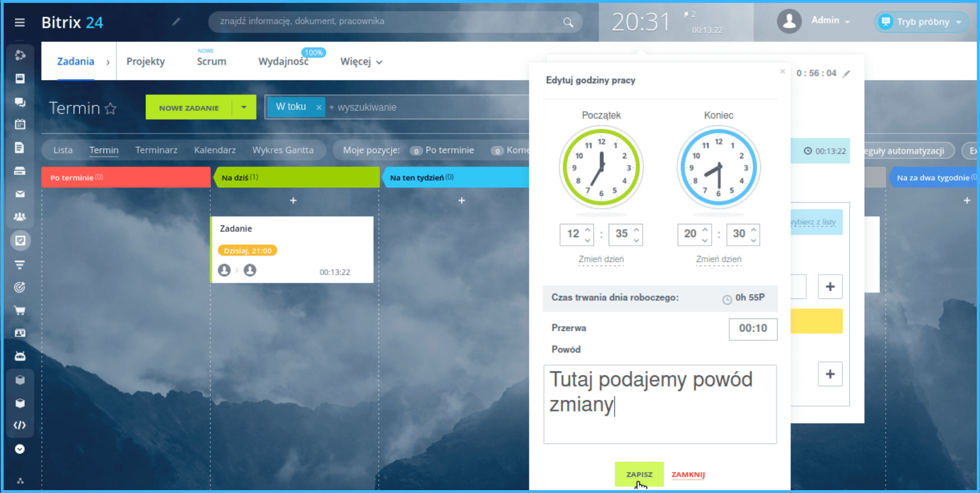Open the hamburger main menu

click(x=20, y=22)
